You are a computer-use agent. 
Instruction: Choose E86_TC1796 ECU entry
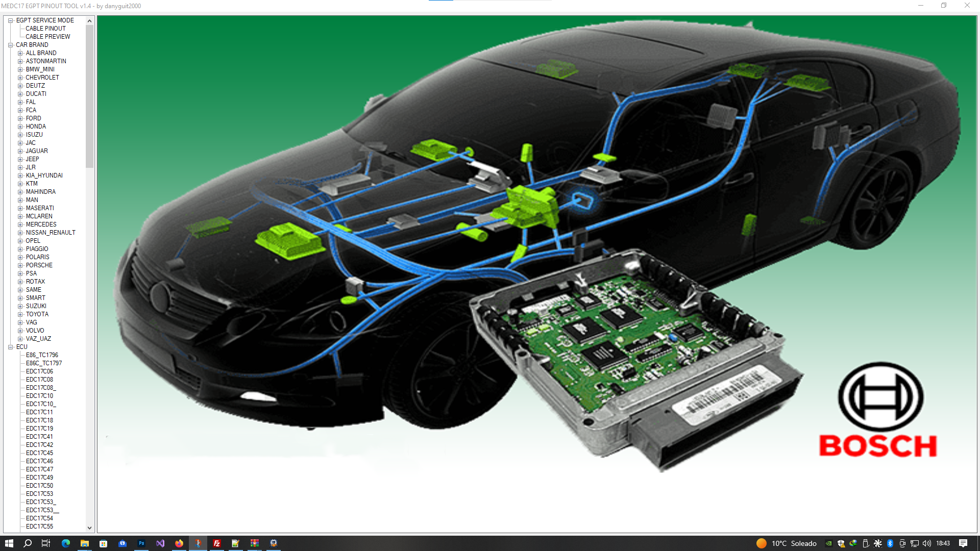point(42,355)
